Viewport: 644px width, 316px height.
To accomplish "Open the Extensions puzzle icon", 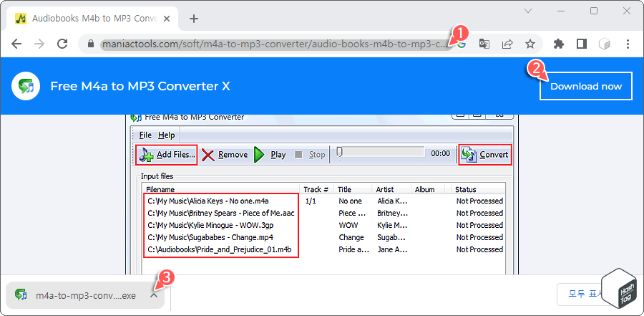I will (559, 44).
